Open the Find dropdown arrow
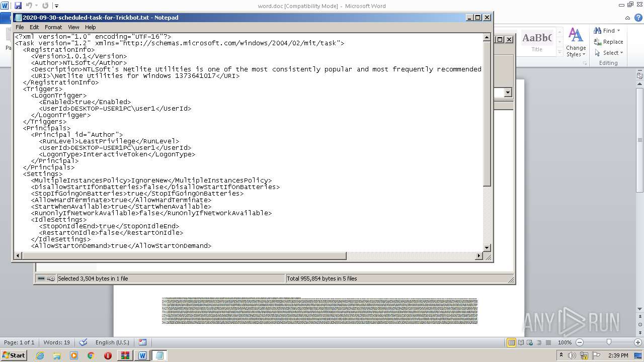644x362 pixels. tap(618, 31)
